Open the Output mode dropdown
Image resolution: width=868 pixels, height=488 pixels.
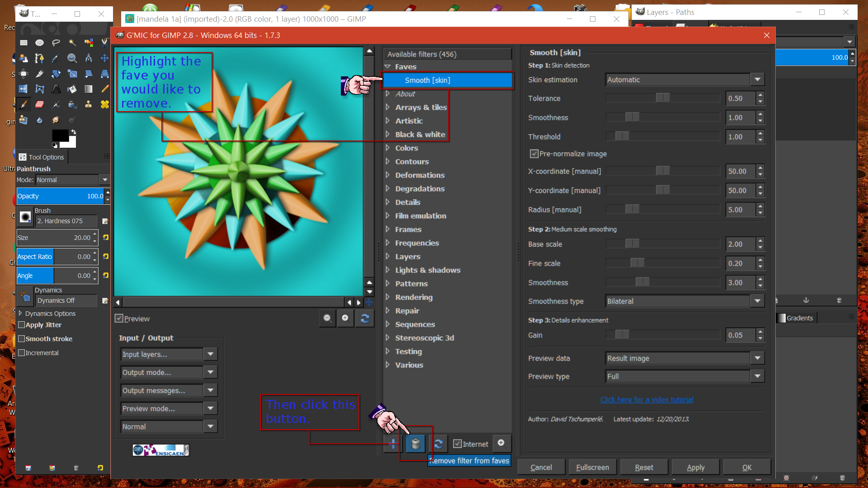coord(169,372)
